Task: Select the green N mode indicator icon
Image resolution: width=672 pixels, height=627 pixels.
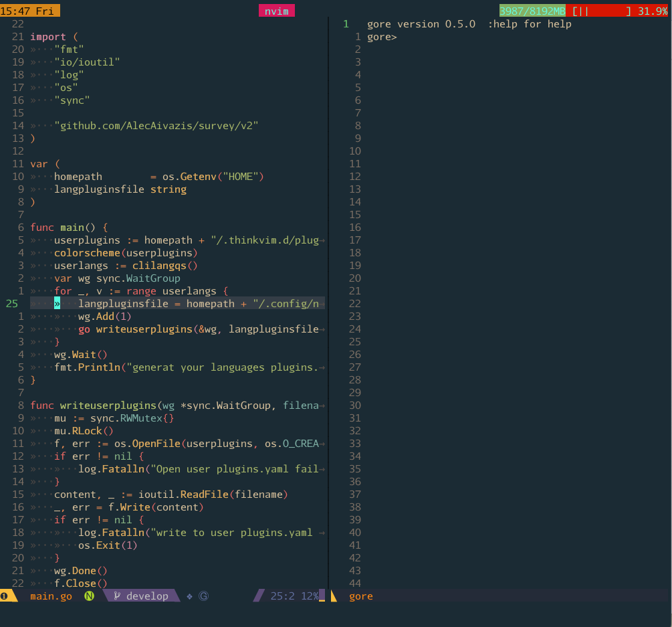Action: (x=89, y=596)
